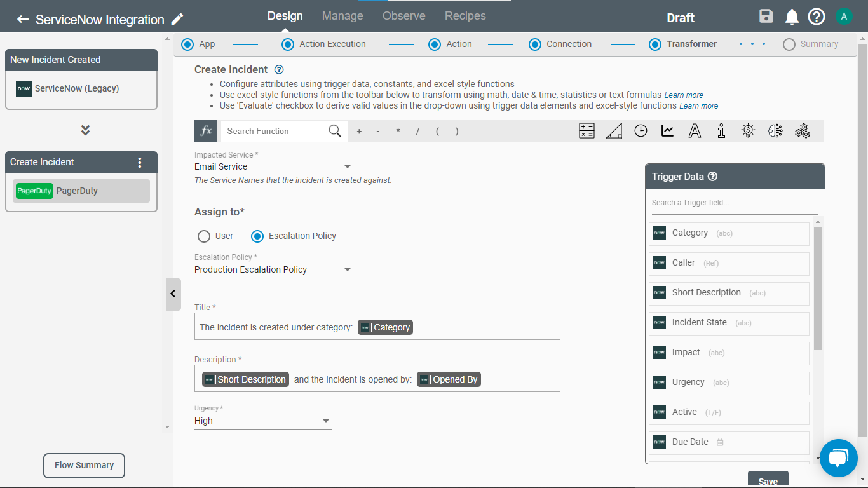Open the cubes functions icon
868x488 pixels.
coord(802,131)
